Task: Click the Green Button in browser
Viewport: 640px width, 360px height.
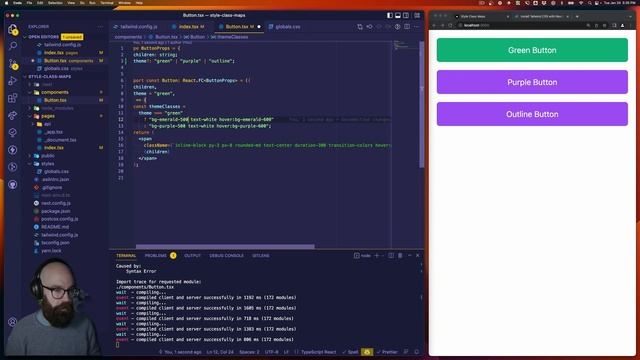Action: (x=532, y=50)
